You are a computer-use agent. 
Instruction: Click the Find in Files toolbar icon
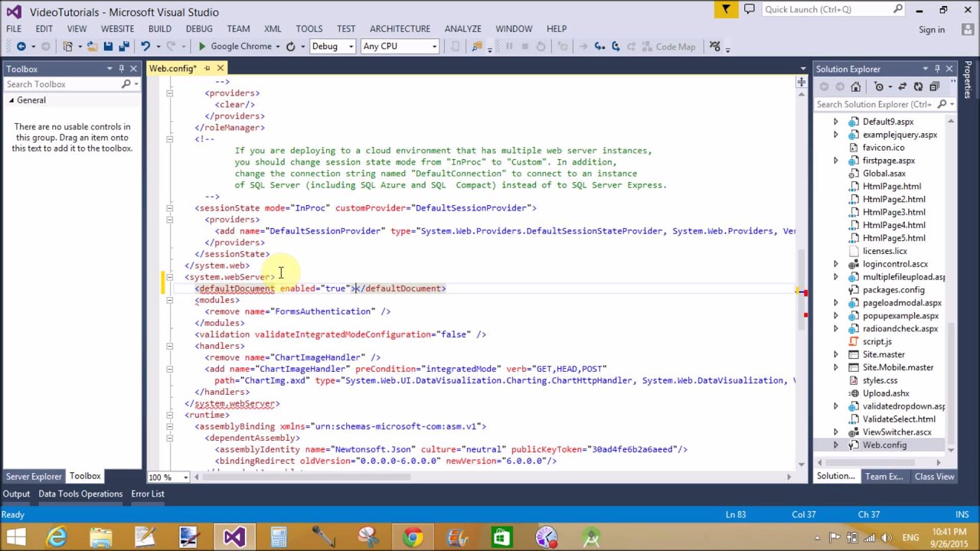(477, 47)
